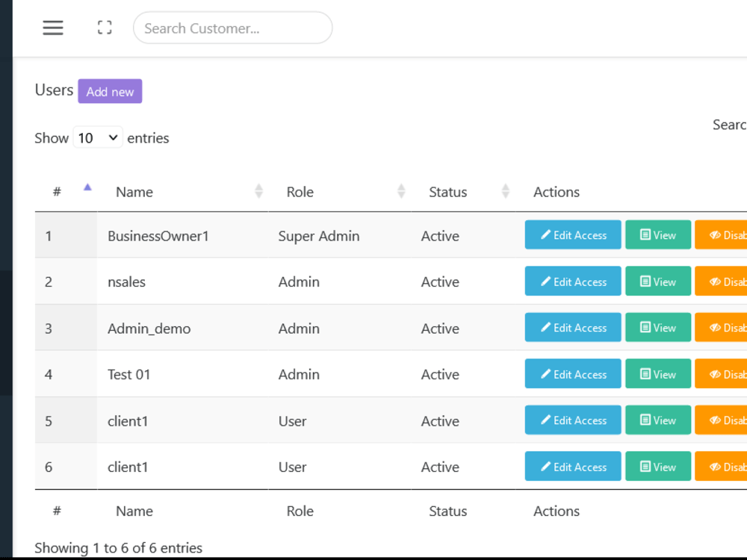This screenshot has width=747, height=560.
Task: Toggle fullscreen mode icon
Action: 105,28
